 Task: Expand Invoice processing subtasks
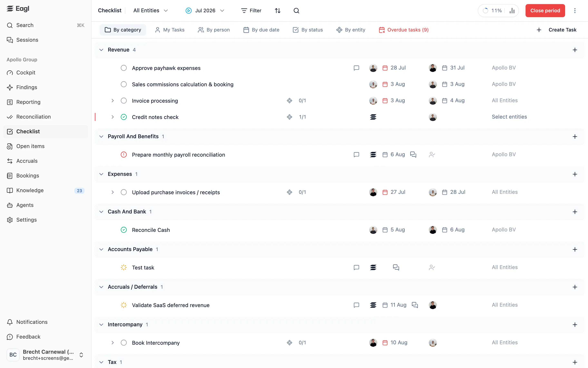[112, 101]
